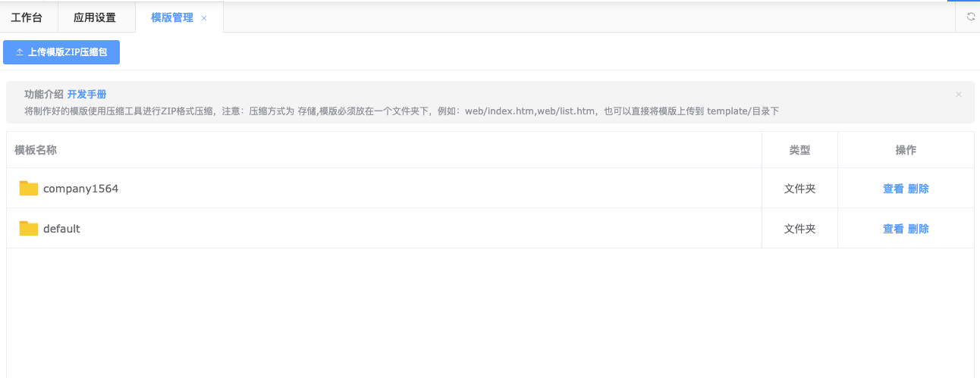Open the default folder name
This screenshot has width=980, height=378.
(x=61, y=229)
